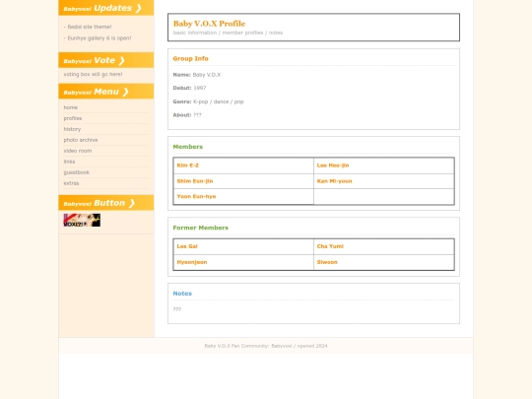The height and width of the screenshot is (399, 532).
Task: Click the Notes section heading
Action: pos(182,294)
